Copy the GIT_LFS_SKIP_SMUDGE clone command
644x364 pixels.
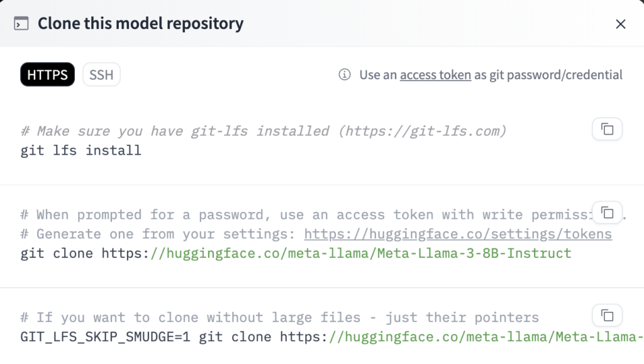coord(607,314)
